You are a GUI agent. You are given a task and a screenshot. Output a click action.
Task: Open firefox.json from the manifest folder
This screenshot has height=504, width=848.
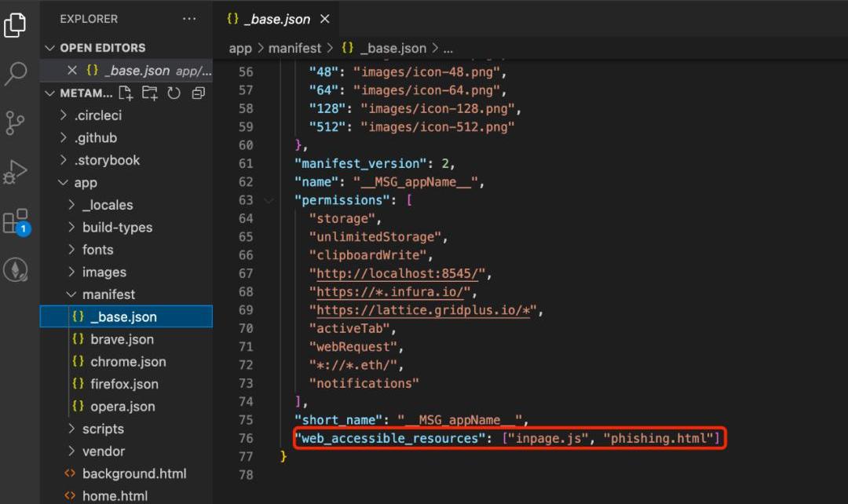pos(126,384)
